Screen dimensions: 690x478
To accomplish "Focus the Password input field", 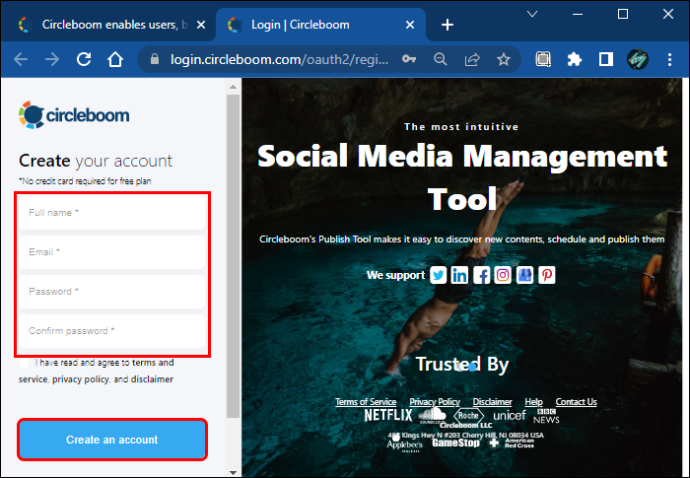I will click(112, 291).
